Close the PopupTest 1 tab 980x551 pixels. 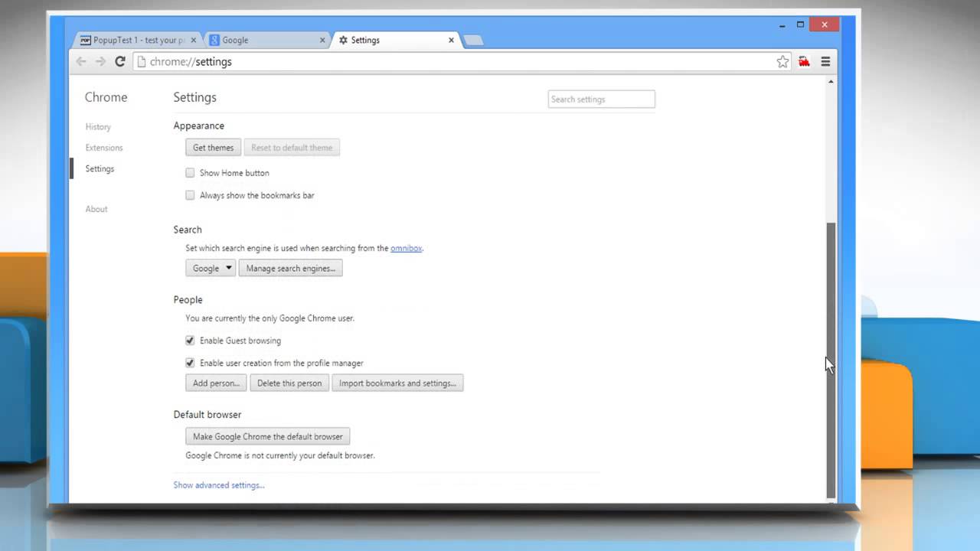(x=193, y=40)
